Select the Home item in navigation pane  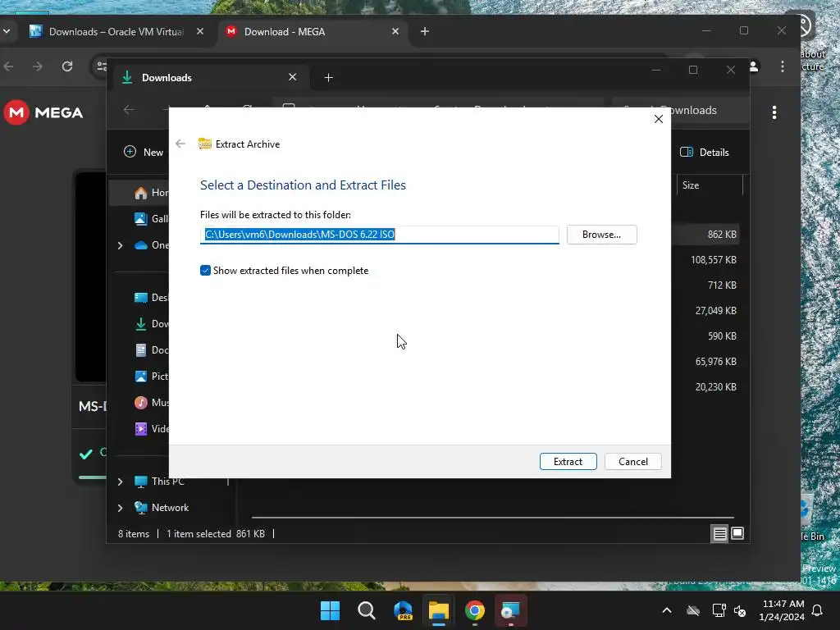pos(152,192)
